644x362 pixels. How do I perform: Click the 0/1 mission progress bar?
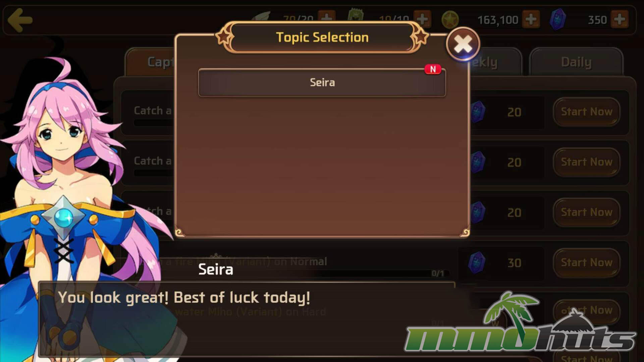(x=382, y=274)
